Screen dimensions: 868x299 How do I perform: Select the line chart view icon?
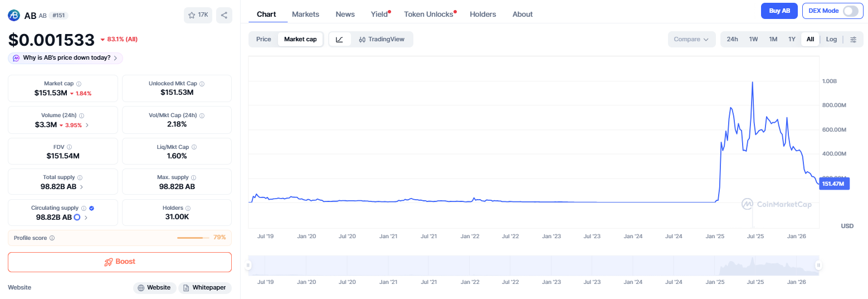[x=339, y=39]
